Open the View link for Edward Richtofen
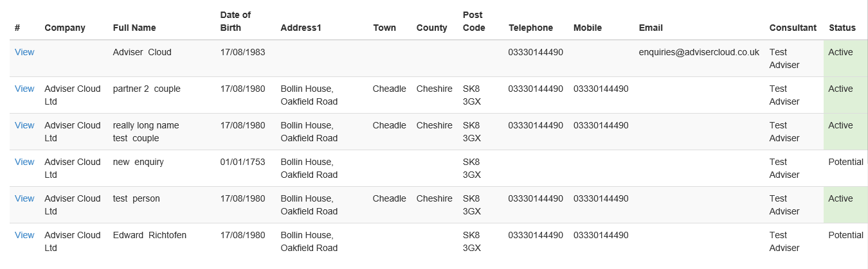The image size is (868, 269). 24,235
